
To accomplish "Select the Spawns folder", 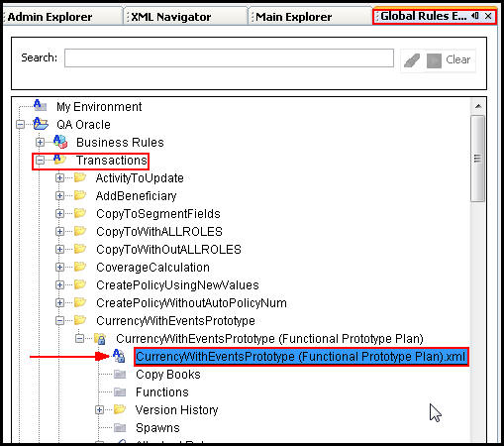I will pos(157,428).
